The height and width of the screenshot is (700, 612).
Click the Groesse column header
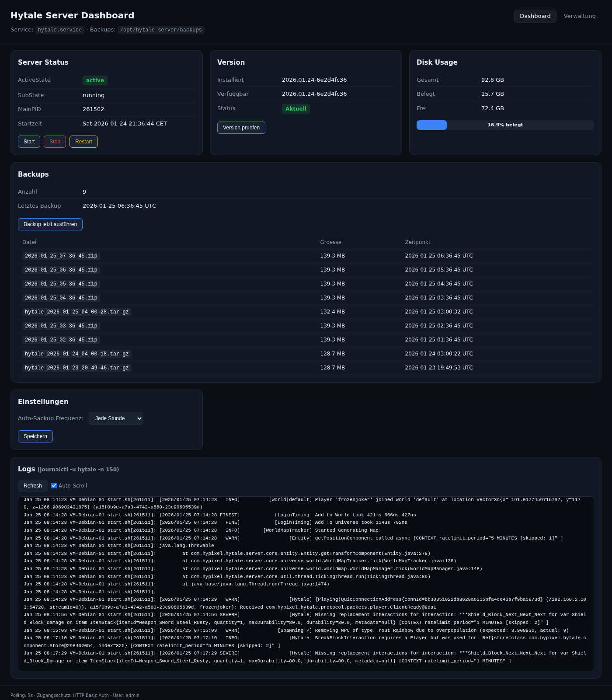click(330, 242)
